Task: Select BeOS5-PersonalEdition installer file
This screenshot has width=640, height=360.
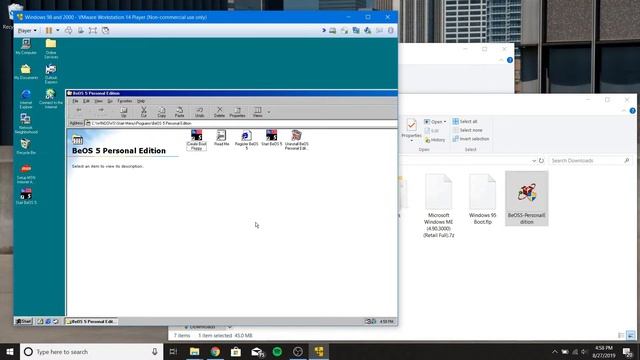Action: [527, 198]
